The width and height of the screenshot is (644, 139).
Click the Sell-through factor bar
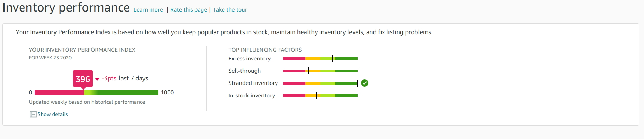click(x=320, y=71)
